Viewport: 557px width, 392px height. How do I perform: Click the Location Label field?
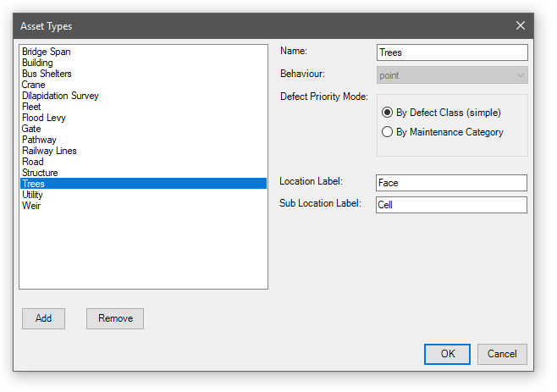452,183
